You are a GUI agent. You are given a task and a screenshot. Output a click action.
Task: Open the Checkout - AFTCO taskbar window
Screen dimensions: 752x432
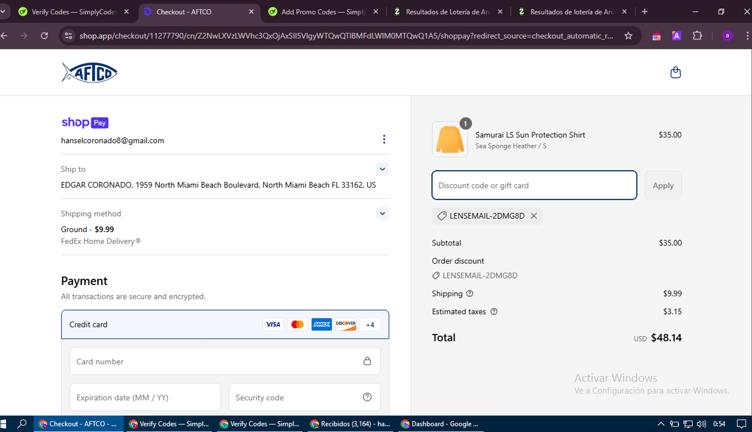pyautogui.click(x=77, y=424)
